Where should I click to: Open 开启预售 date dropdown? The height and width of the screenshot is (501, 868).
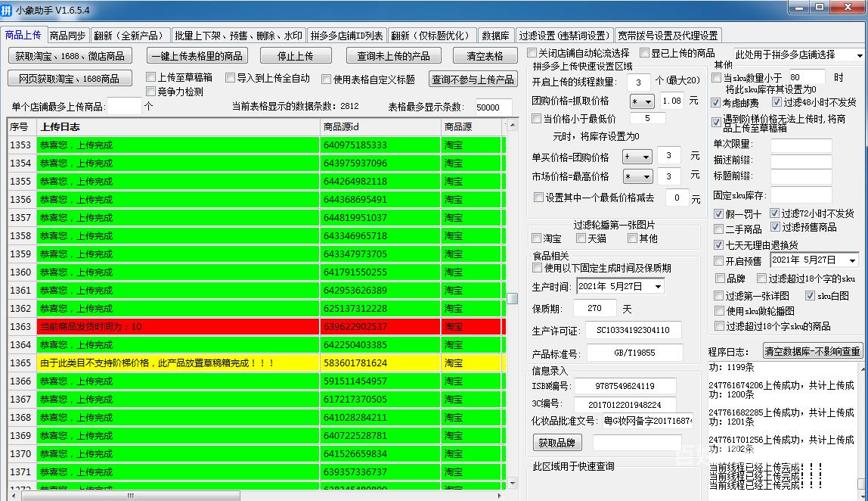coord(853,260)
